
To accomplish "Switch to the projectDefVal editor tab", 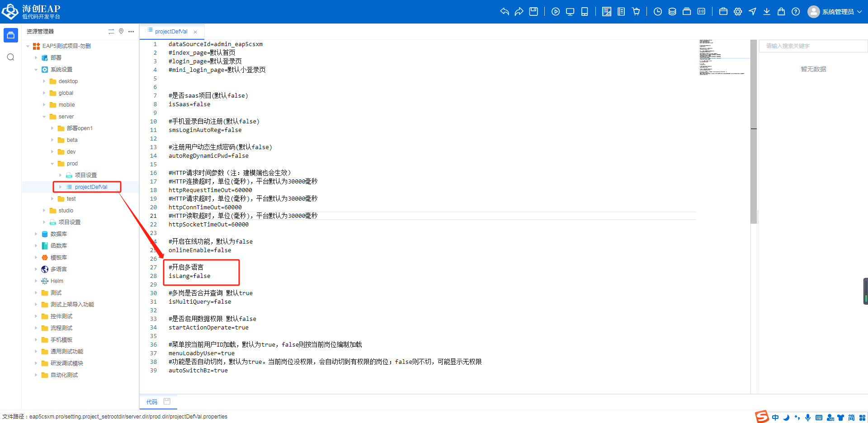I will 171,32.
